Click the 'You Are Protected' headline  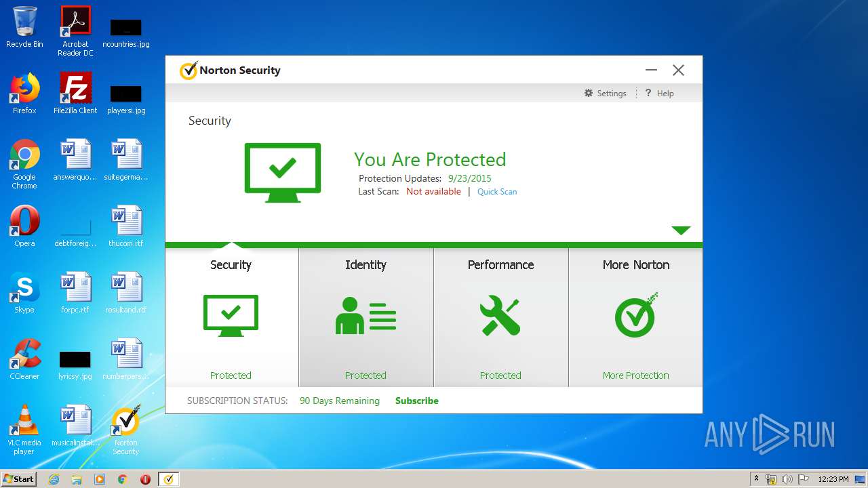click(430, 159)
